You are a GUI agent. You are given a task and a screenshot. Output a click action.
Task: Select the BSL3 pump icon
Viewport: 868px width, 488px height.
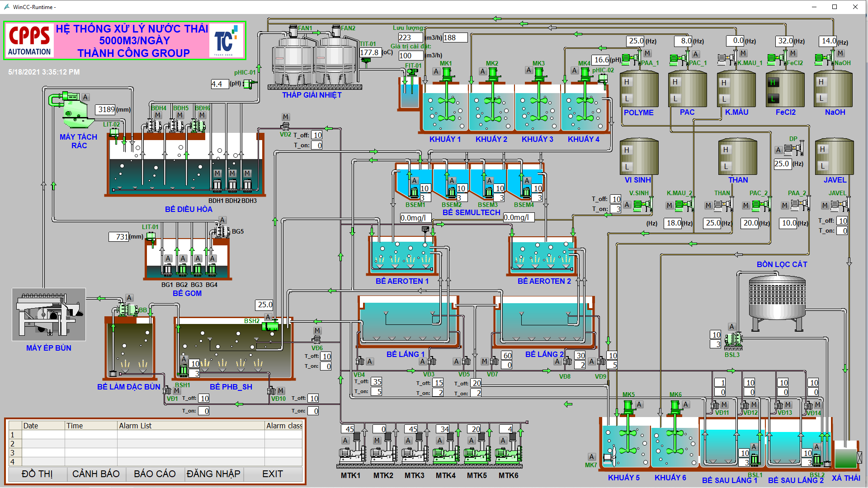click(732, 340)
